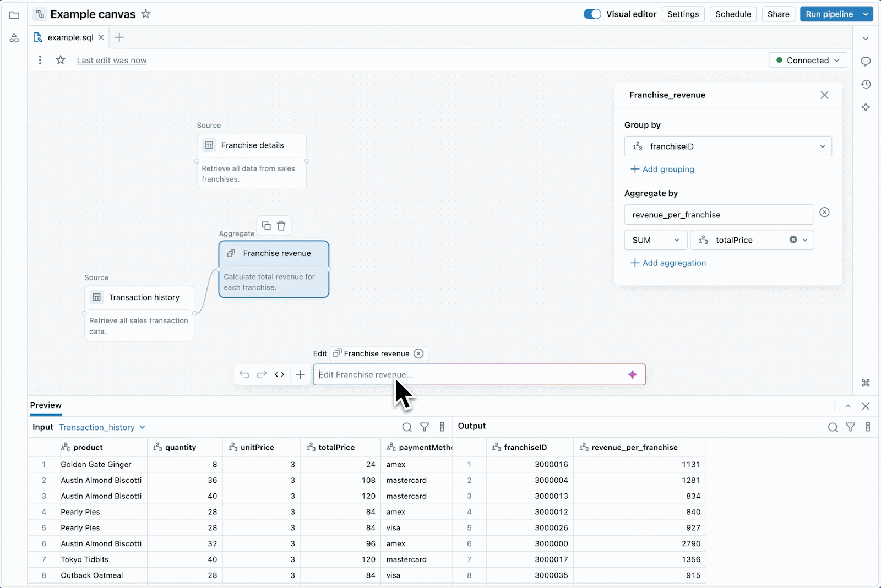Open the Transaction_history input selector

click(102, 427)
